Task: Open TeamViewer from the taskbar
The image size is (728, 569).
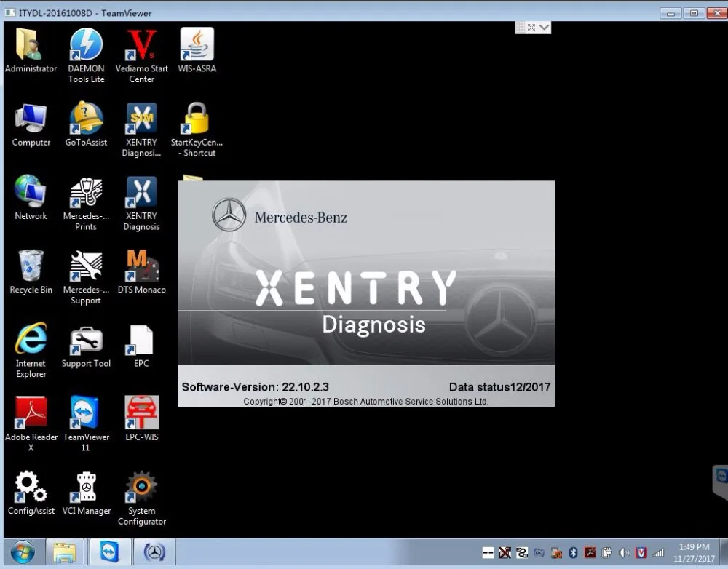Action: pos(110,552)
